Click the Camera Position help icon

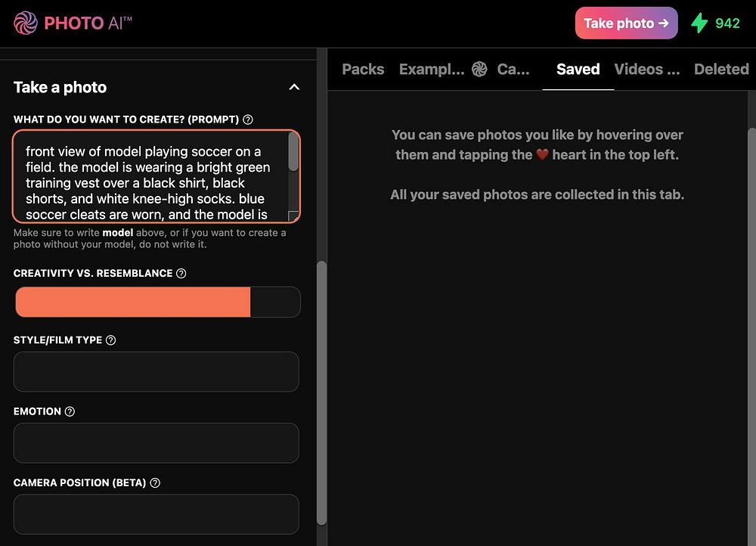tap(155, 482)
